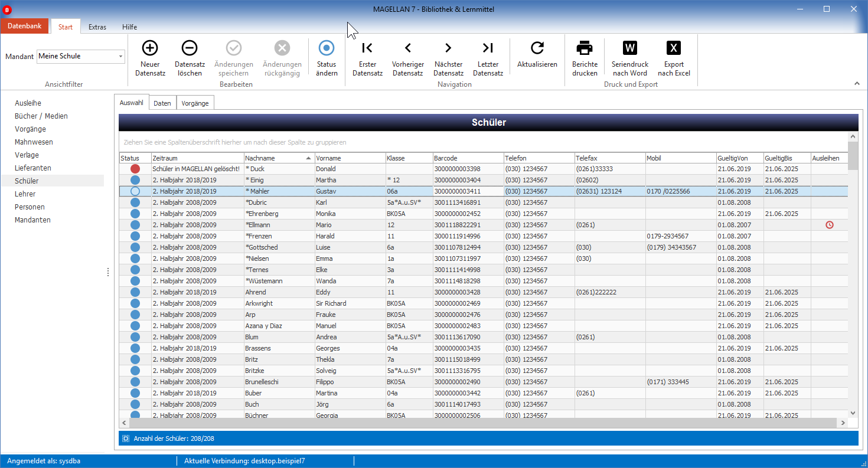
Task: Open Bücher / Medien in the sidebar
Action: pyautogui.click(x=41, y=116)
